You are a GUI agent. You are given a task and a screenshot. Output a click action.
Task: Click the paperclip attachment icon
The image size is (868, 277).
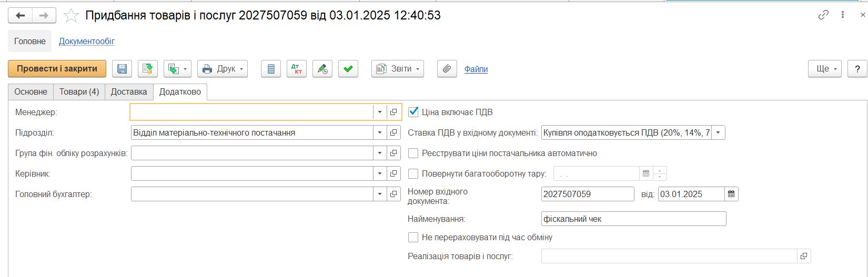coord(447,69)
